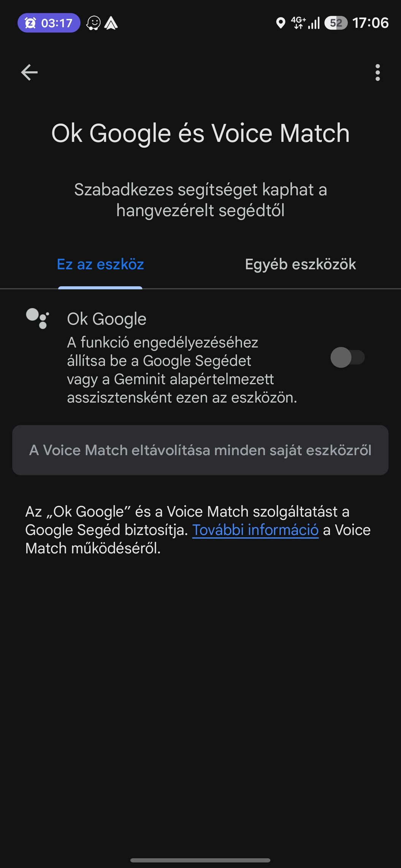Screen dimensions: 401x868
Task: Switch to the "Egyéb eszközök" tab
Action: 300,264
